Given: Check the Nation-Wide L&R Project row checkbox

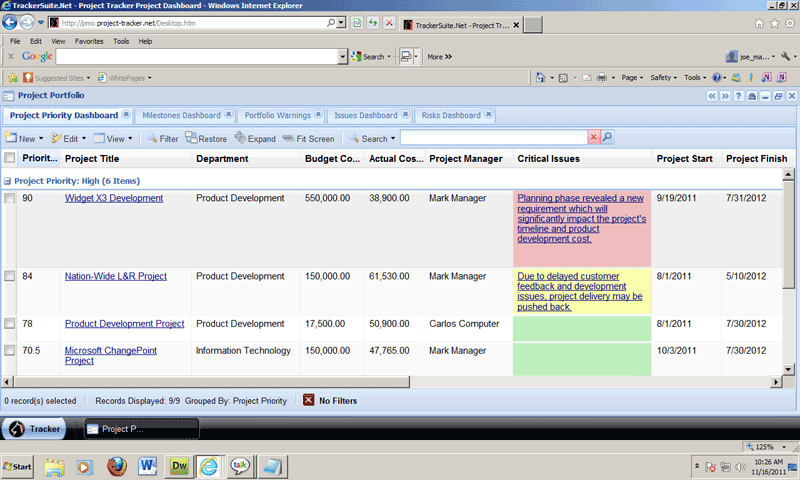Looking at the screenshot, I should point(10,276).
